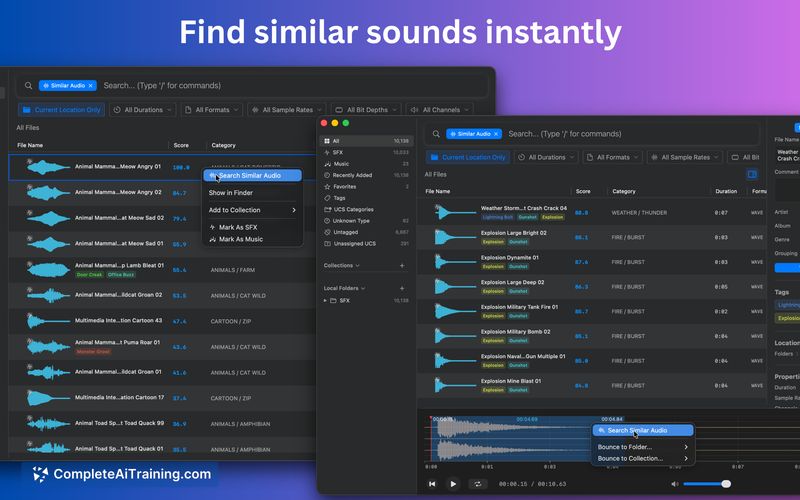Toggle the details panel layout icon

coord(752,174)
